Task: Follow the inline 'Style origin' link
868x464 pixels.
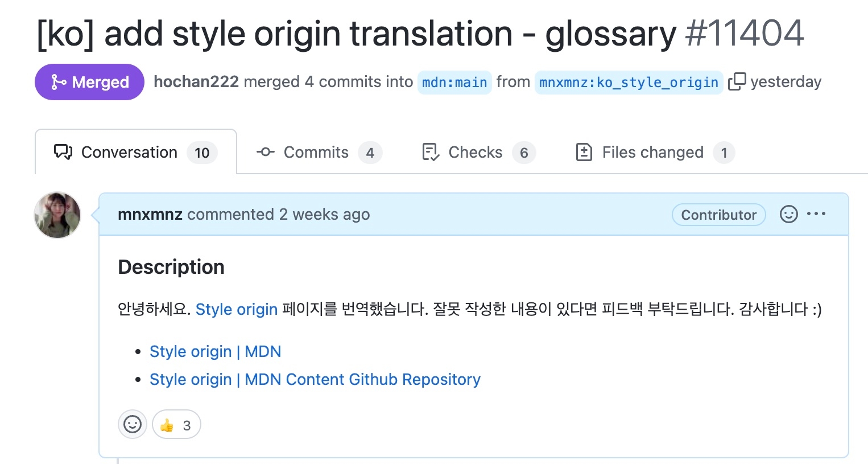Action: [237, 309]
